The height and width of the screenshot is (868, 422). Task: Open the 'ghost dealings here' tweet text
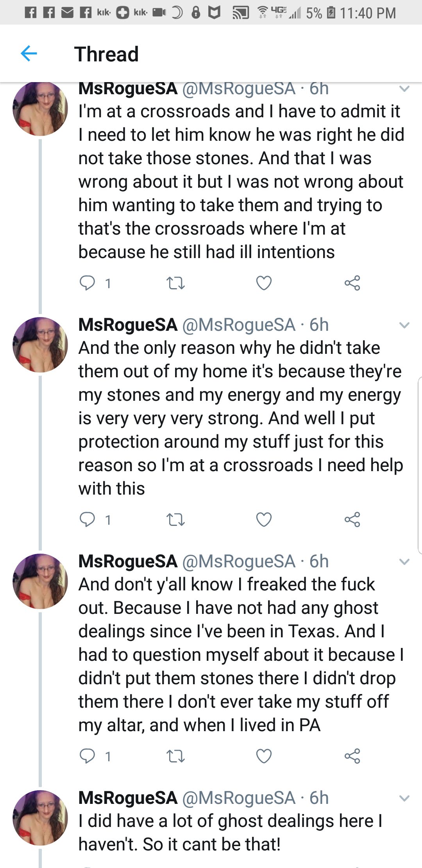coord(231,832)
